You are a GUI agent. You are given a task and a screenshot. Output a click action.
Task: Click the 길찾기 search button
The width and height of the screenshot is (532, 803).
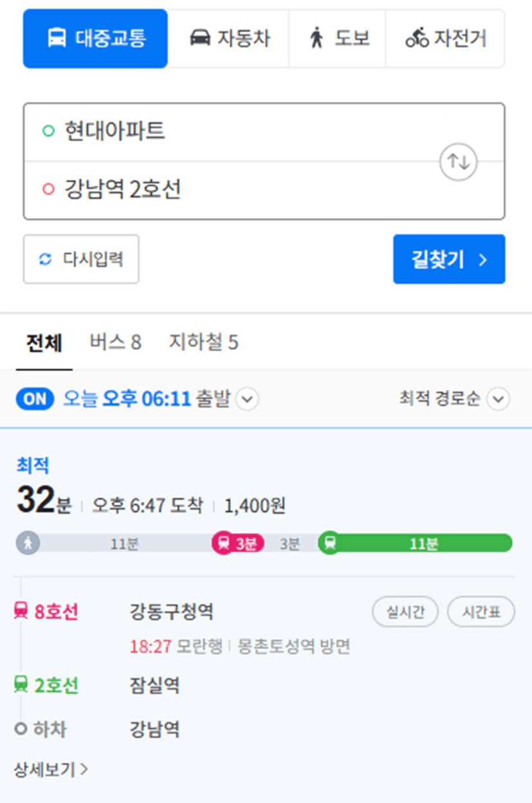tap(449, 259)
